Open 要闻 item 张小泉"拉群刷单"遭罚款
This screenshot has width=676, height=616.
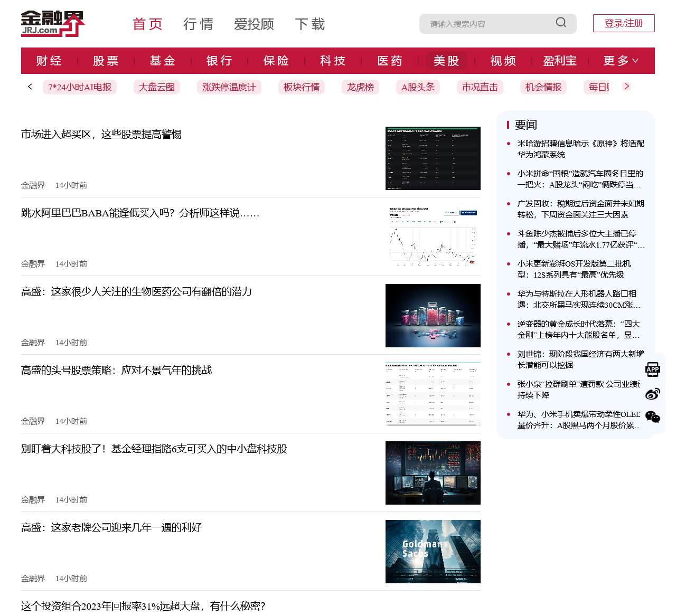pos(579,390)
